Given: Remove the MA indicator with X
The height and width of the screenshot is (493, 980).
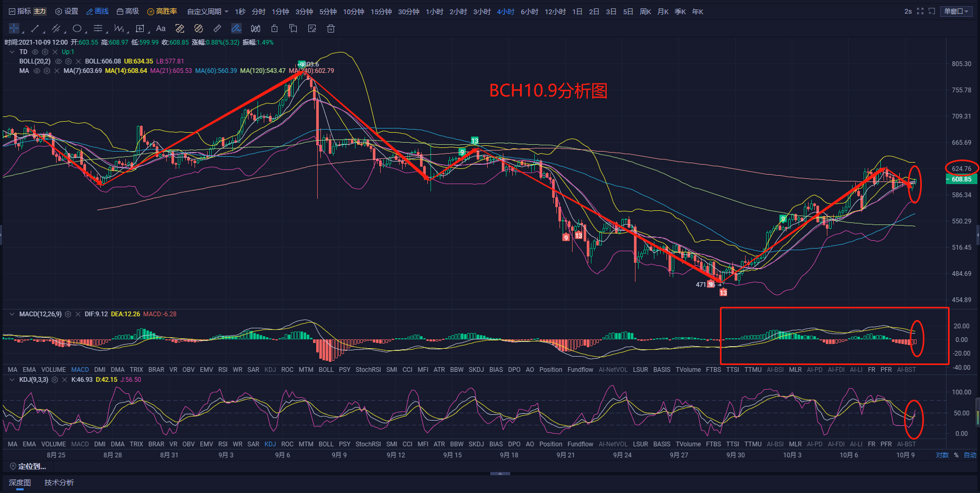Looking at the screenshot, I should pyautogui.click(x=57, y=71).
